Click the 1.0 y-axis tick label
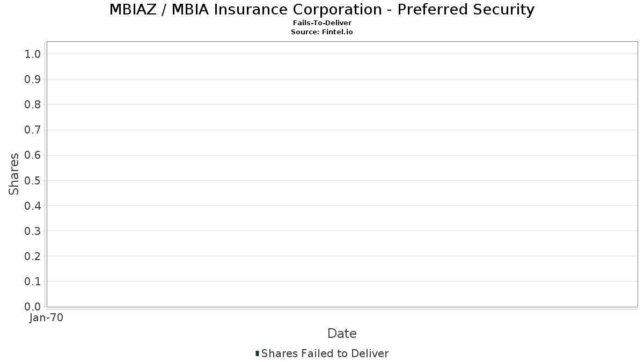This screenshot has width=644, height=362. [x=33, y=54]
